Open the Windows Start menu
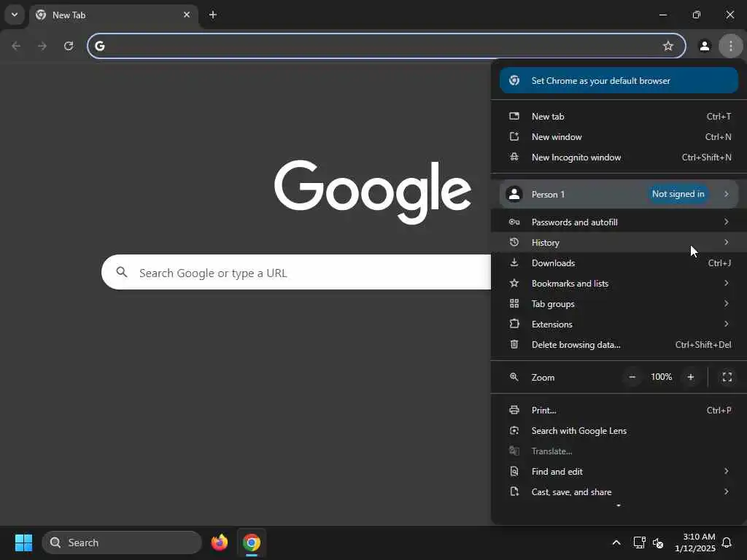 pyautogui.click(x=23, y=542)
